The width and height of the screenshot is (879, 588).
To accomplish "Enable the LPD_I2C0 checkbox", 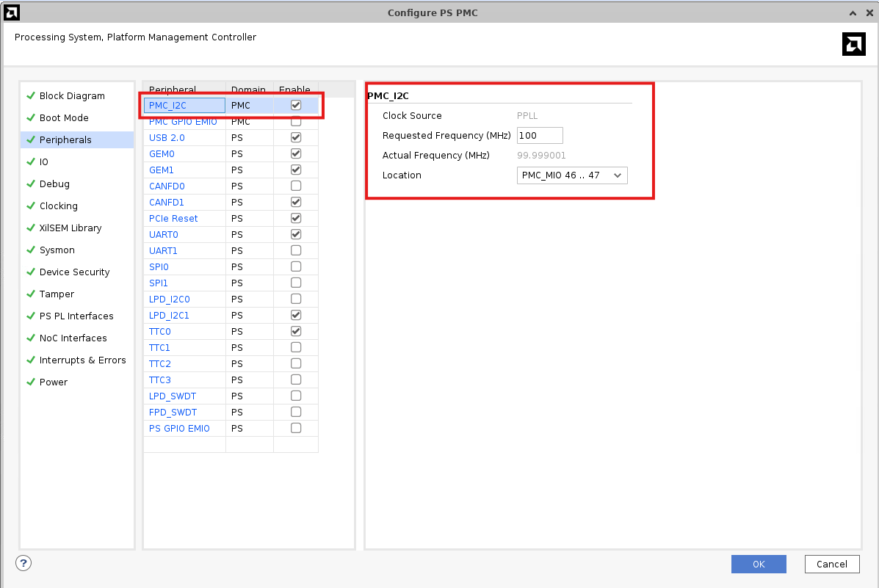I will click(x=296, y=299).
